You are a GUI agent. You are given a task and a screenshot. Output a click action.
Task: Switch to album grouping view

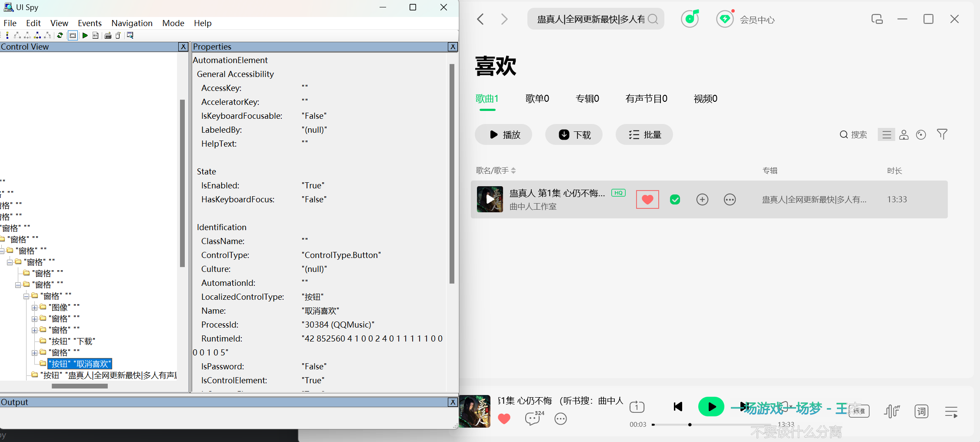tap(921, 135)
